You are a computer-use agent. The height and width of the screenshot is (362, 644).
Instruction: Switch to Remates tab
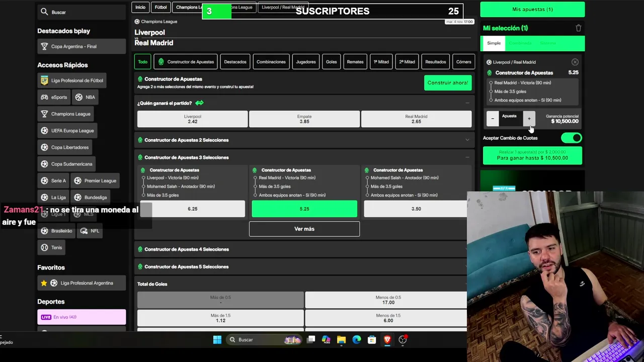[x=355, y=62]
